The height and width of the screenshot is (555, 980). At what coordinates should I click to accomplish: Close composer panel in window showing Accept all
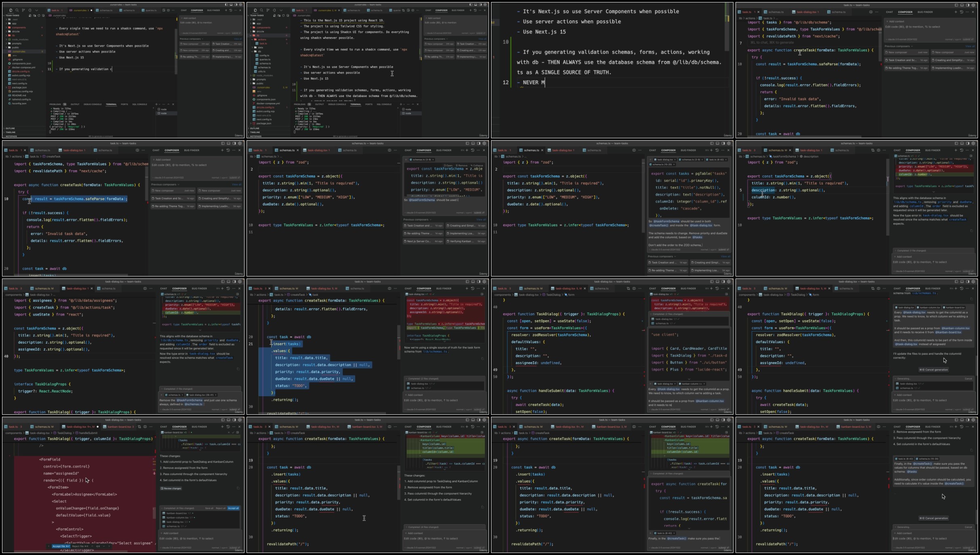[240, 426]
